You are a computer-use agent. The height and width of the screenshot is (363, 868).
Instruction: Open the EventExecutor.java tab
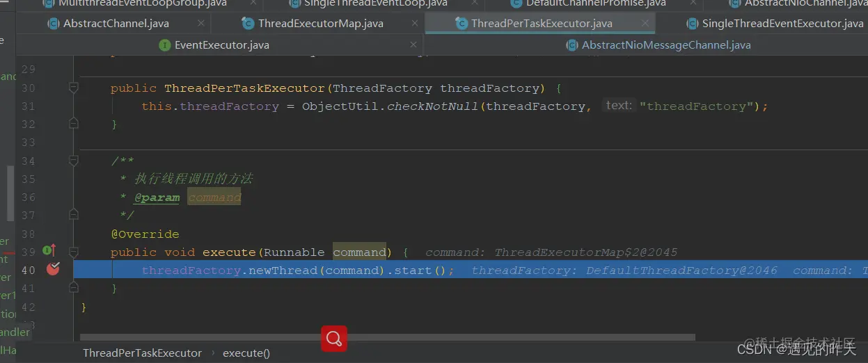coord(214,45)
